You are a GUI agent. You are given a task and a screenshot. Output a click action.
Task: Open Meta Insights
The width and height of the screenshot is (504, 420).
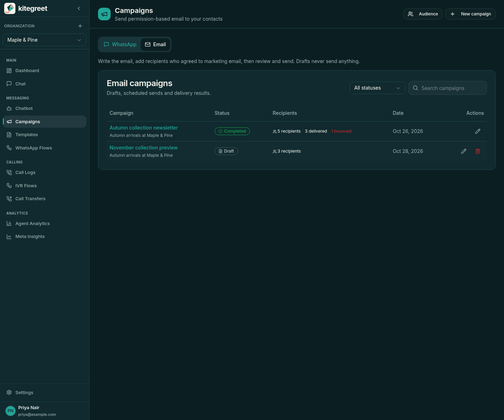click(x=44, y=237)
